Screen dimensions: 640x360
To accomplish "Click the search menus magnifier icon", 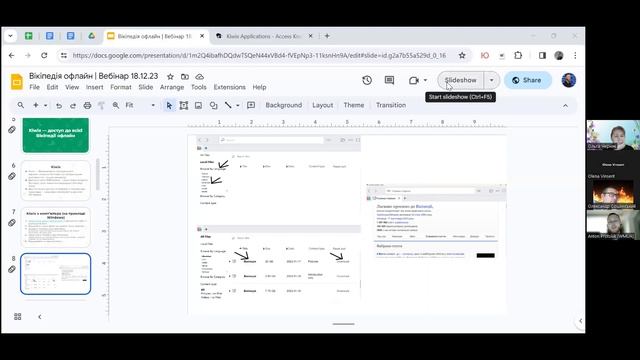I will 20,105.
